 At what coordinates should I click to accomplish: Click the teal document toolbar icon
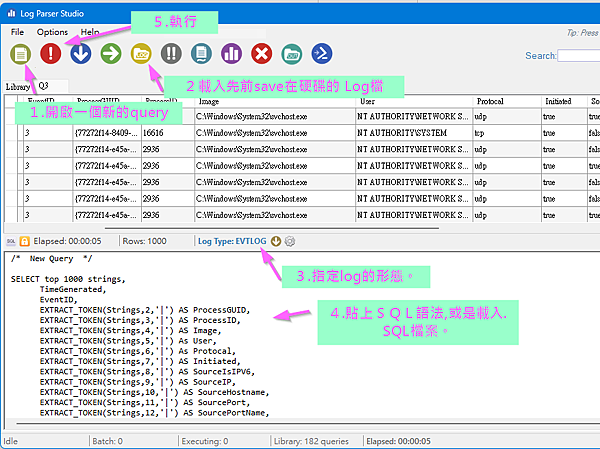point(201,53)
